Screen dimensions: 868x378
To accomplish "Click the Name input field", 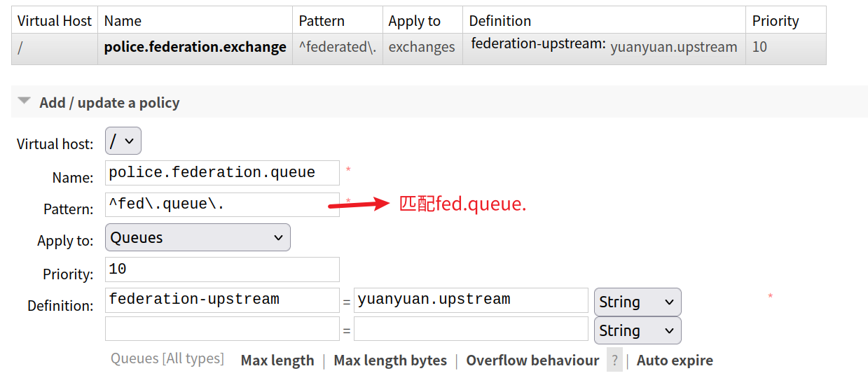I will coord(222,173).
